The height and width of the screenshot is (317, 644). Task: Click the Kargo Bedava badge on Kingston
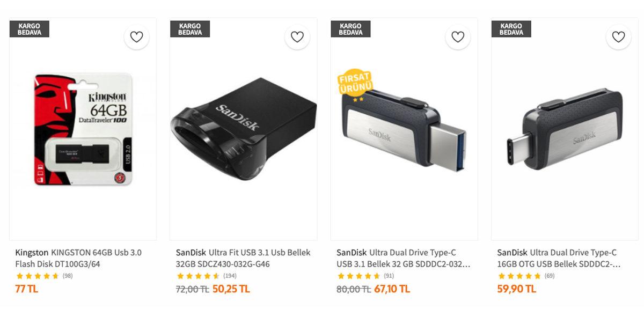click(x=29, y=29)
